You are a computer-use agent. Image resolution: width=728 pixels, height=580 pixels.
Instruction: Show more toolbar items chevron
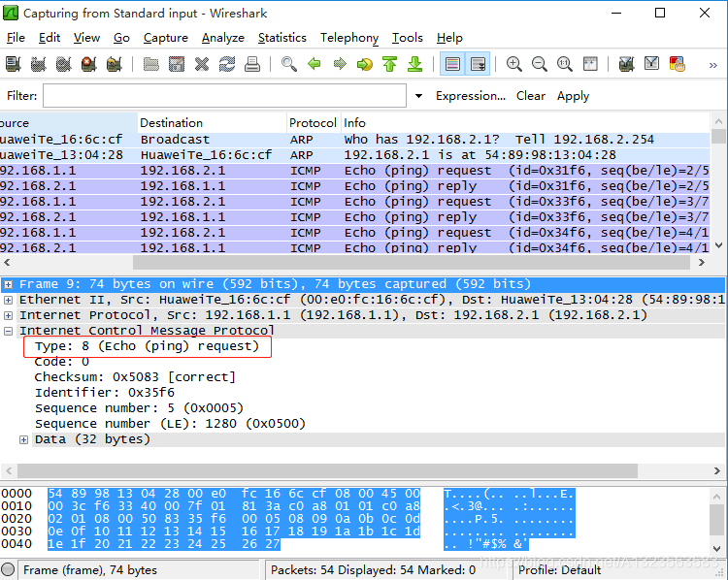click(x=713, y=65)
